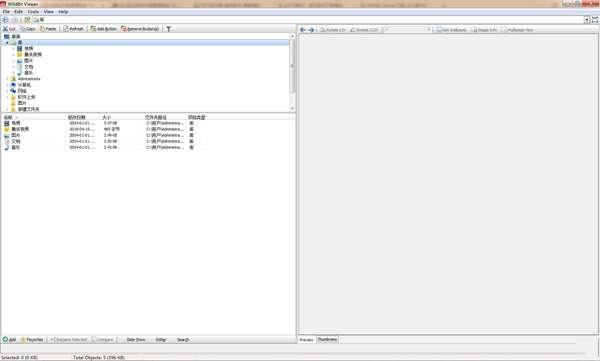Select the 文档 row in file list
This screenshot has height=361, width=600.
pyautogui.click(x=103, y=141)
